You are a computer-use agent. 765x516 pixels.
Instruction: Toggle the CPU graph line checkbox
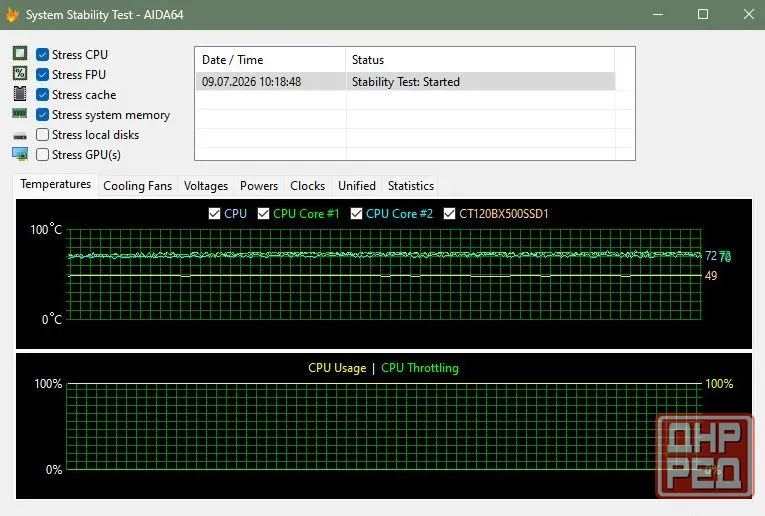(214, 214)
